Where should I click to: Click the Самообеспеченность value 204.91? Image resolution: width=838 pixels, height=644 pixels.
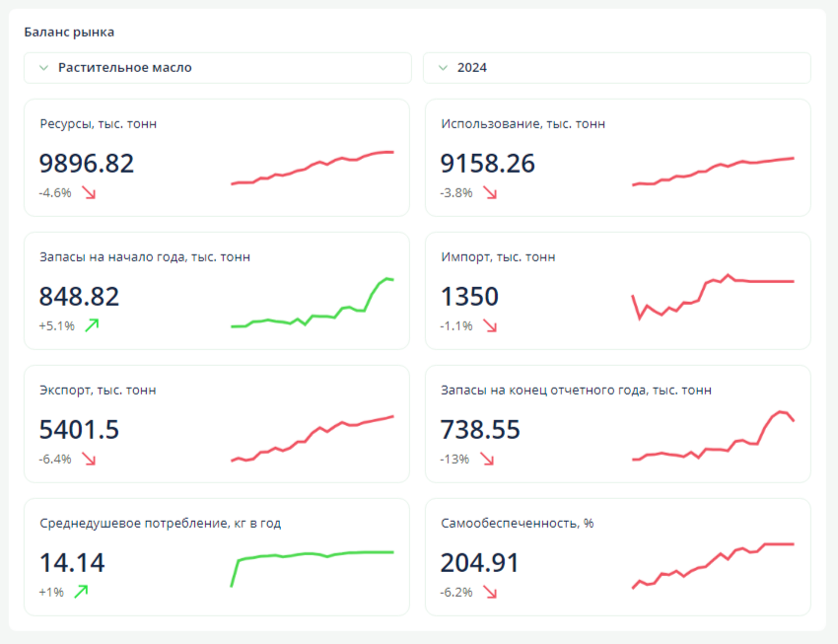(x=480, y=563)
